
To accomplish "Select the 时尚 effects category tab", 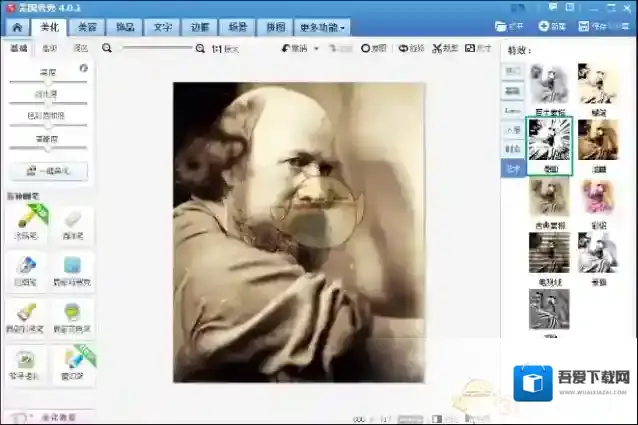I will [x=512, y=149].
